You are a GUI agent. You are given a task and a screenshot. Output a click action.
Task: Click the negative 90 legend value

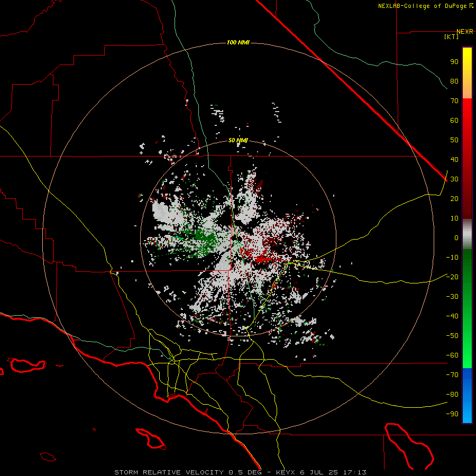(x=452, y=414)
